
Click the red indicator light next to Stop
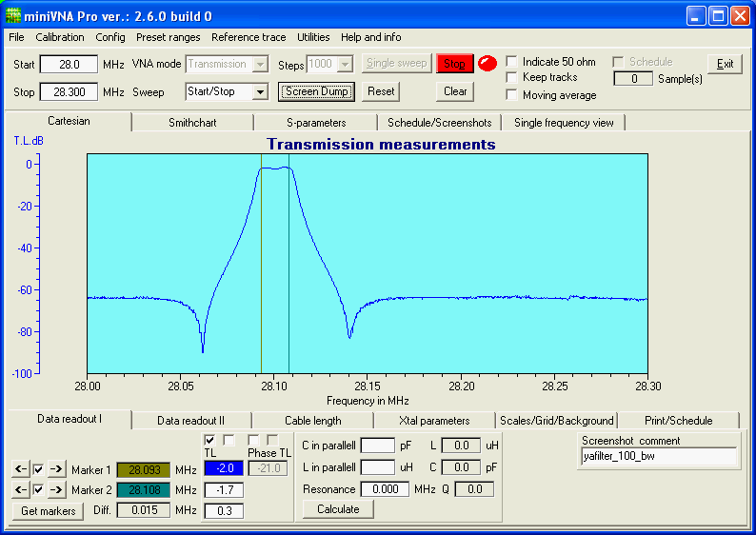487,64
